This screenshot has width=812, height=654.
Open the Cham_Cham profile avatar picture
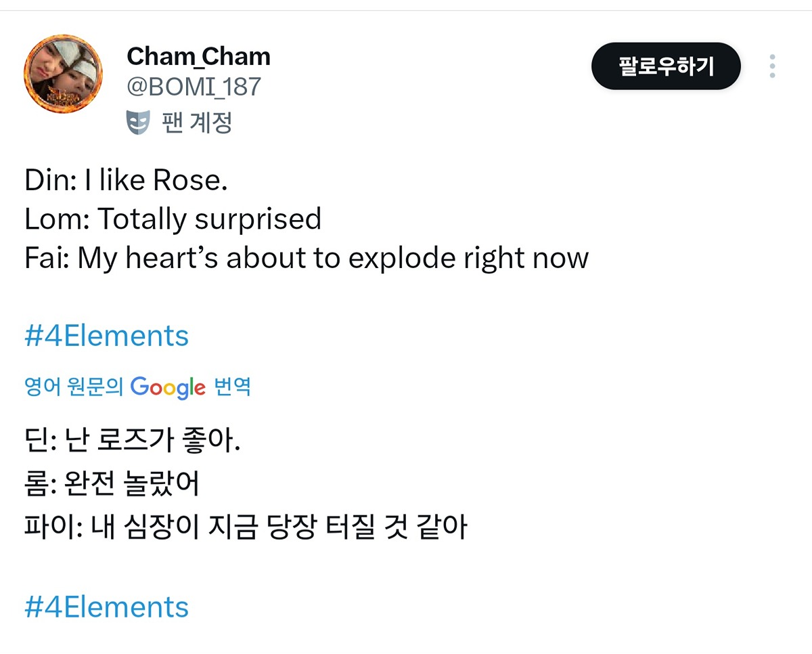click(63, 74)
